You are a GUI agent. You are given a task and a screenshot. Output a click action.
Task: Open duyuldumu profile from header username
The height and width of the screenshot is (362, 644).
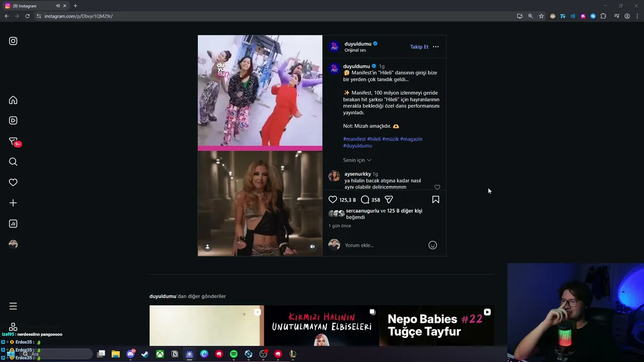coord(358,44)
